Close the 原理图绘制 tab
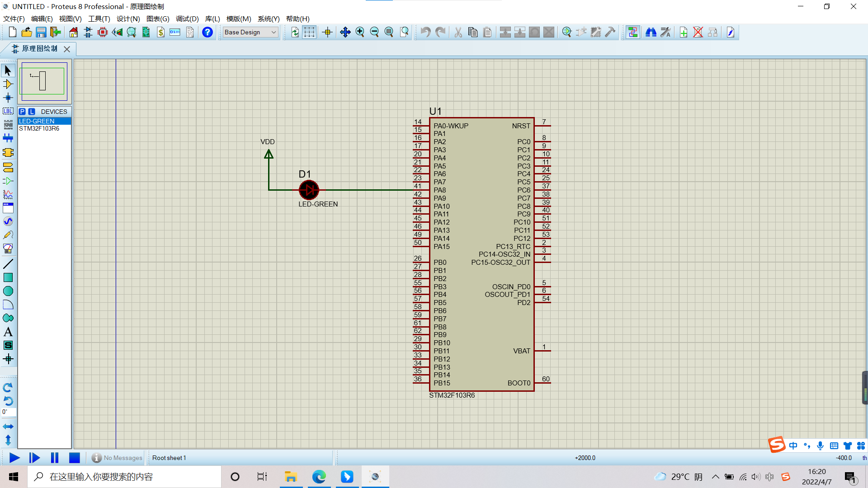The image size is (868, 488). click(x=67, y=49)
